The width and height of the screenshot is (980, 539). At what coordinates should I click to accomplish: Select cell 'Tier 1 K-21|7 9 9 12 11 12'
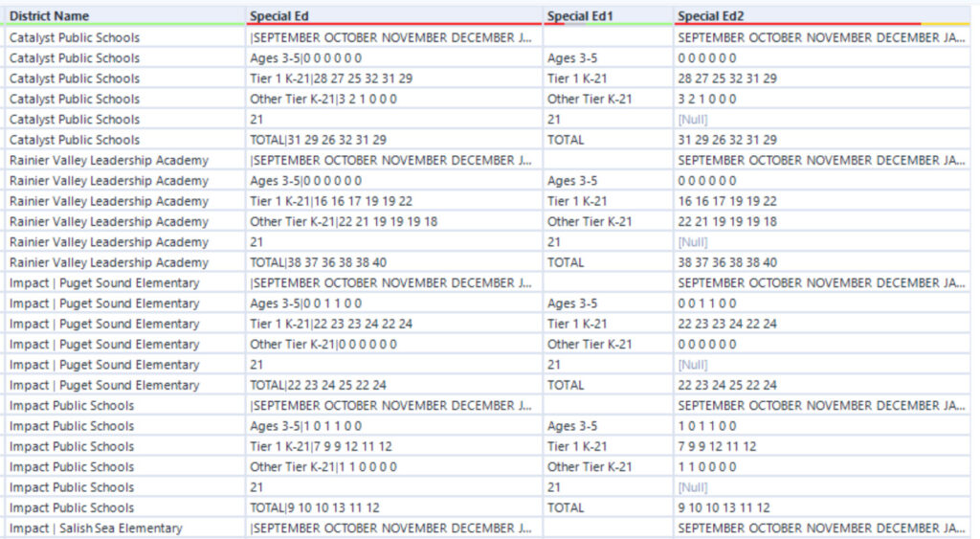click(393, 446)
